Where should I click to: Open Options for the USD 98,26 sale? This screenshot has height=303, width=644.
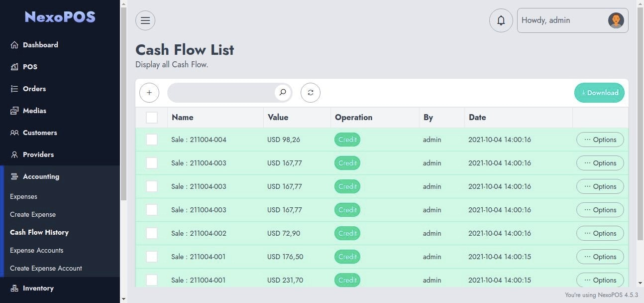(600, 140)
